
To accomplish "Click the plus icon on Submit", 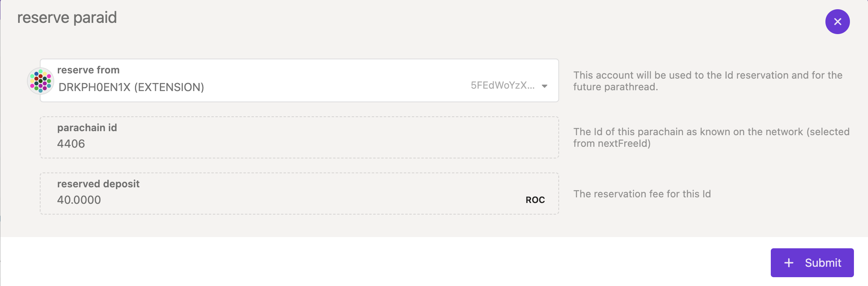I will (x=788, y=263).
